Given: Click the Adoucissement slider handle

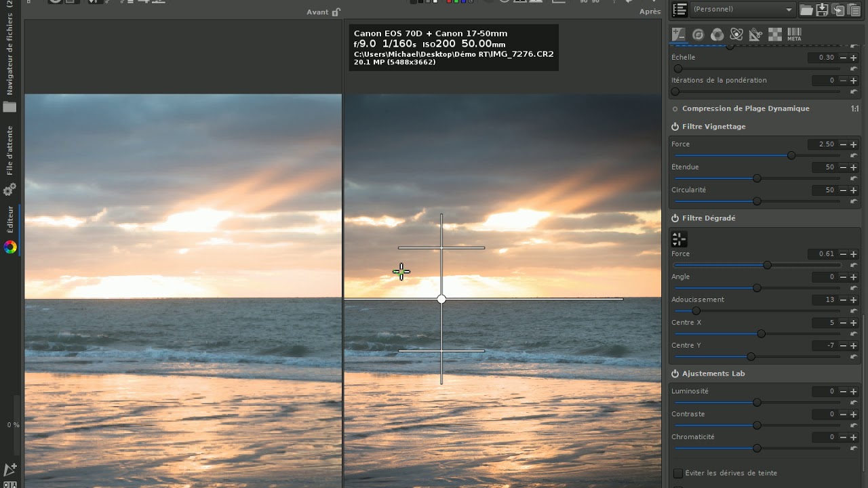Looking at the screenshot, I should click(696, 311).
